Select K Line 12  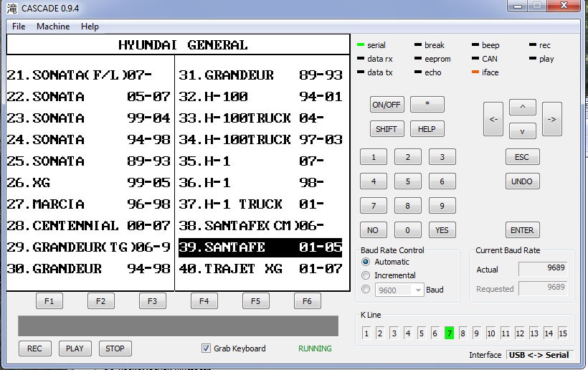pos(520,333)
